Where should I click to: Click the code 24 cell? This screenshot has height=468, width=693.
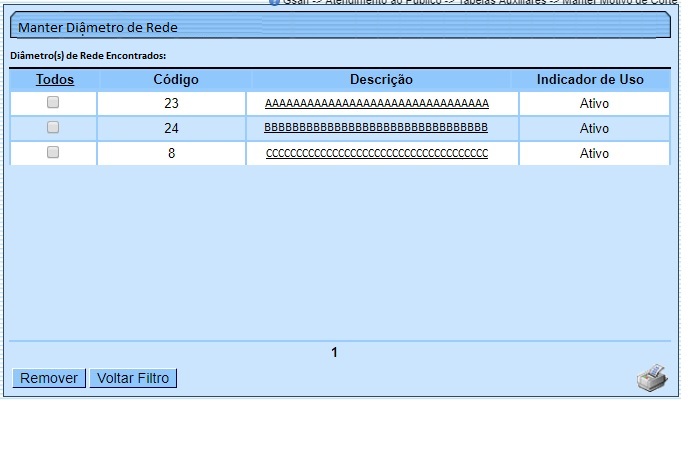pos(170,128)
